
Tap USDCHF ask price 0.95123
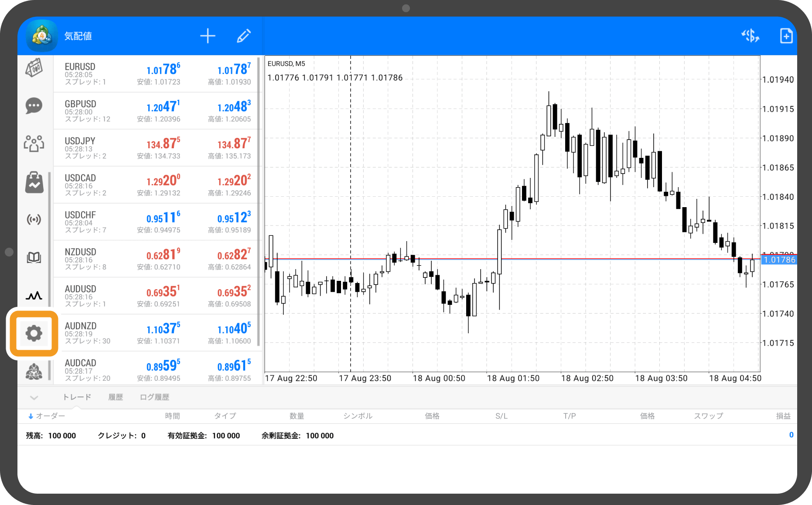(x=234, y=217)
